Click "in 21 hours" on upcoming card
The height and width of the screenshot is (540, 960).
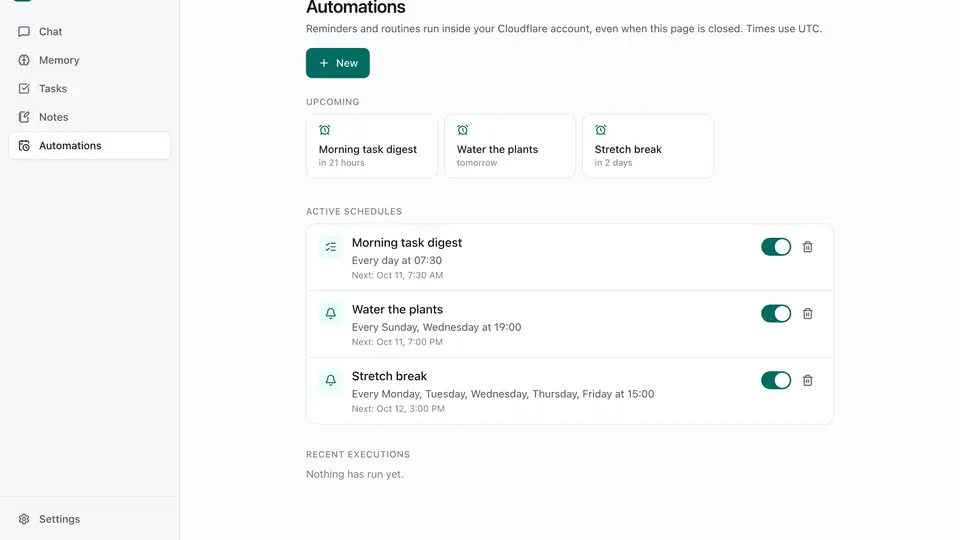click(342, 163)
